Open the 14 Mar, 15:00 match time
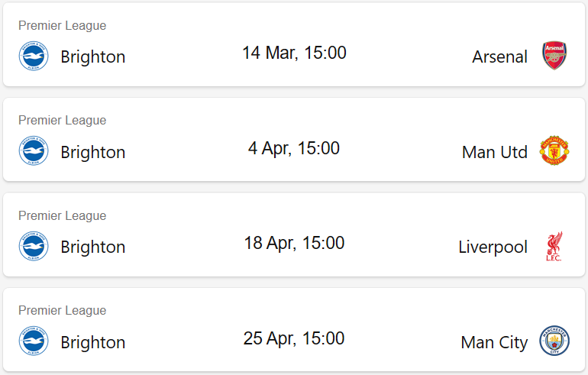The height and width of the screenshot is (375, 588). [x=294, y=53]
